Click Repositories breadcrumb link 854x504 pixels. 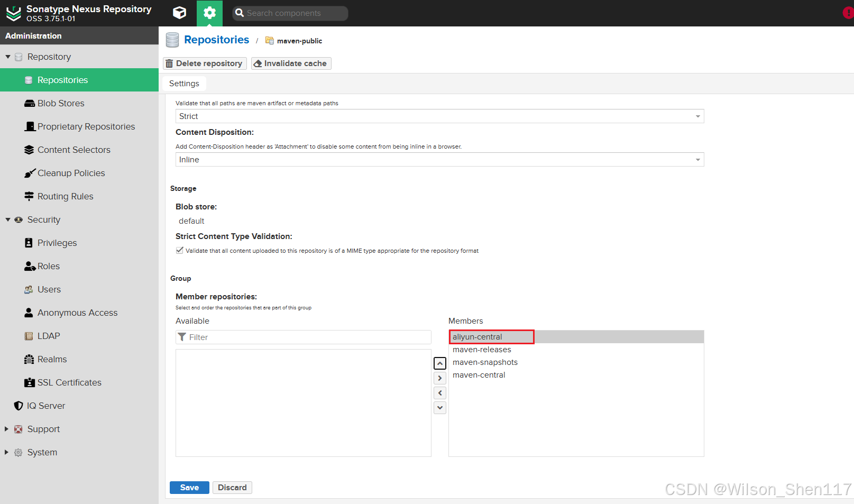pyautogui.click(x=216, y=40)
